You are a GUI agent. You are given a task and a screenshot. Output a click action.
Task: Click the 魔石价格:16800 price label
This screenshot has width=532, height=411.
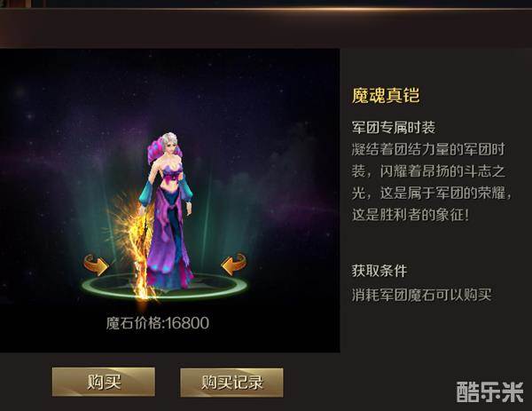(158, 323)
